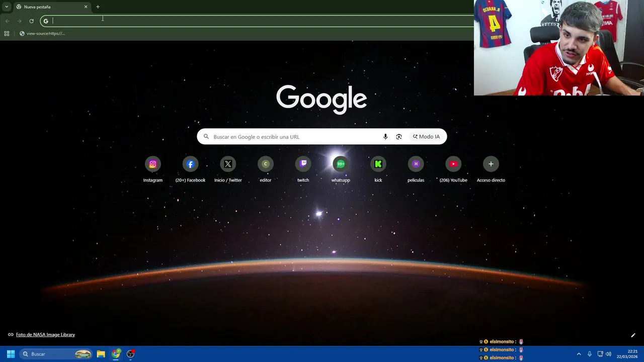Screen dimensions: 644x362
Task: Search by image with Lens icon
Action: (x=399, y=137)
